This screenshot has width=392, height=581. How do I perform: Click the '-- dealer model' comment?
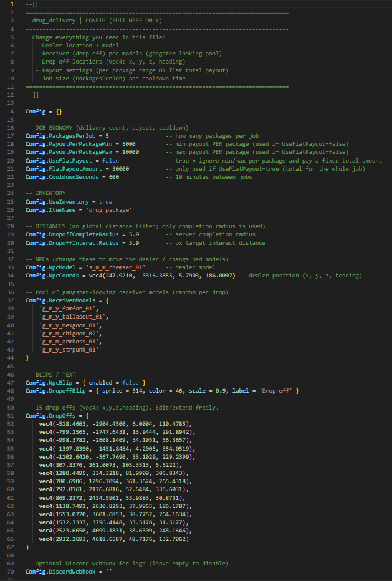click(x=191, y=267)
